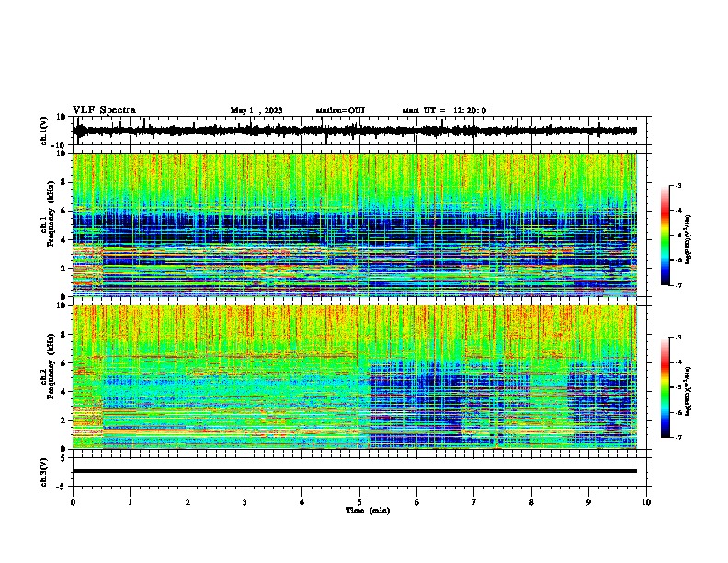Click the "VLF Spectra" title text
The width and height of the screenshot is (728, 563).
coord(104,110)
